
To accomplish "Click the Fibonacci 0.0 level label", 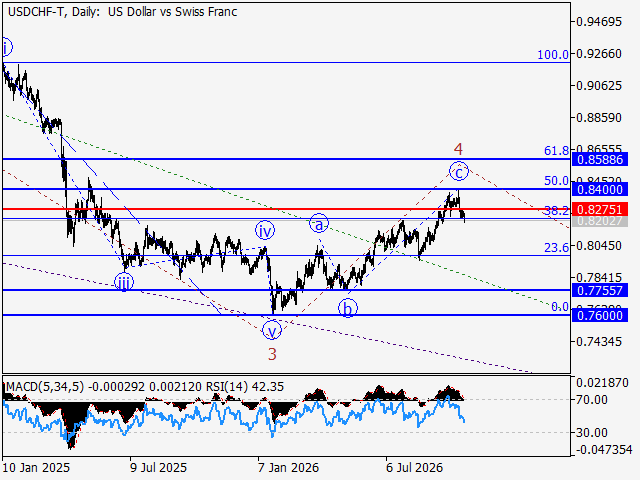I will [560, 307].
